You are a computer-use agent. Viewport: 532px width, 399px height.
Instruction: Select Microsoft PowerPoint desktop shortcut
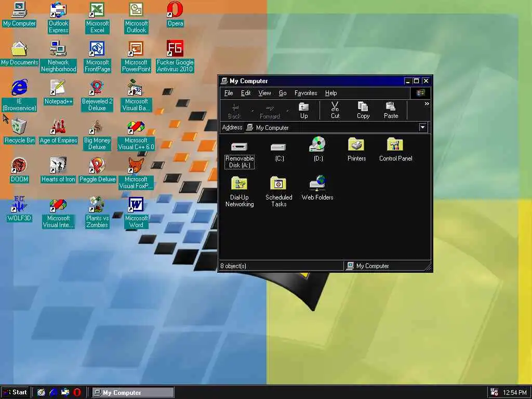click(x=136, y=57)
